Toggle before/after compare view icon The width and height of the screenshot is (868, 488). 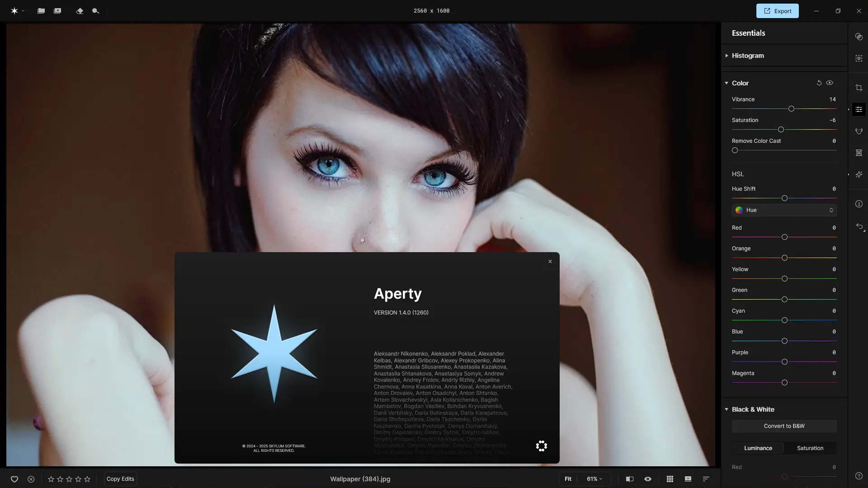click(629, 479)
